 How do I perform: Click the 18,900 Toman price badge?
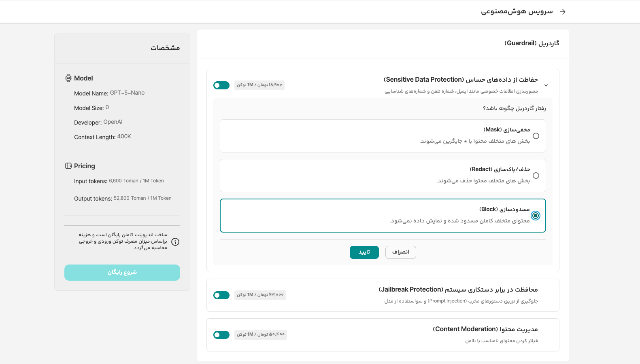[x=259, y=85]
